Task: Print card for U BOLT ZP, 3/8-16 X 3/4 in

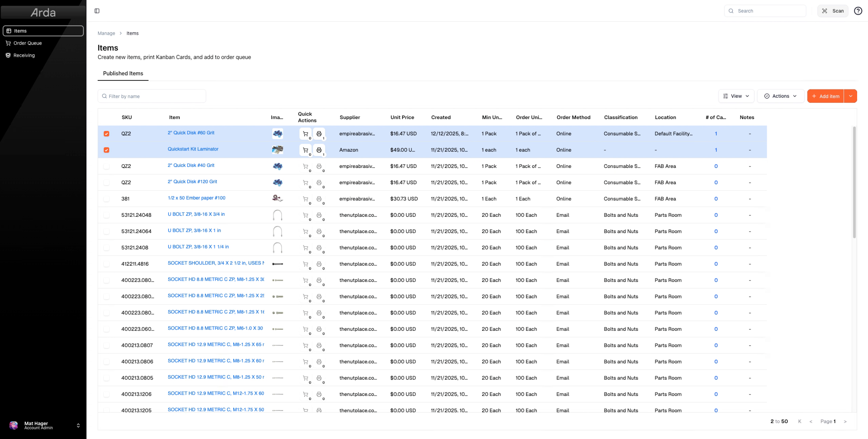Action: 319,215
